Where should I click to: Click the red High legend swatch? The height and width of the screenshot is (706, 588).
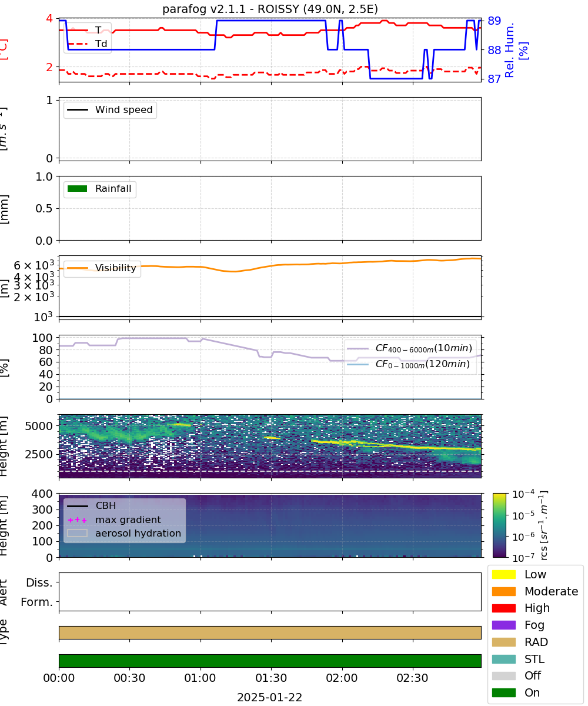coord(503,608)
